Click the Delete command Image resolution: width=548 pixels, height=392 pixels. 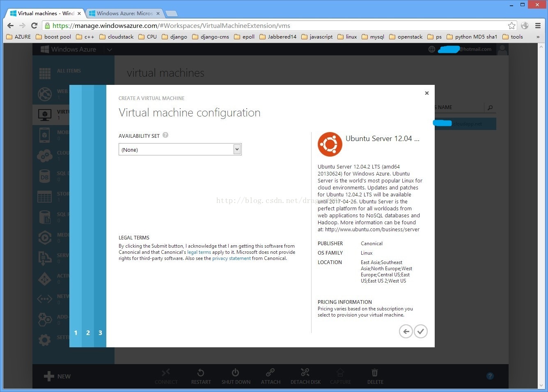click(375, 376)
